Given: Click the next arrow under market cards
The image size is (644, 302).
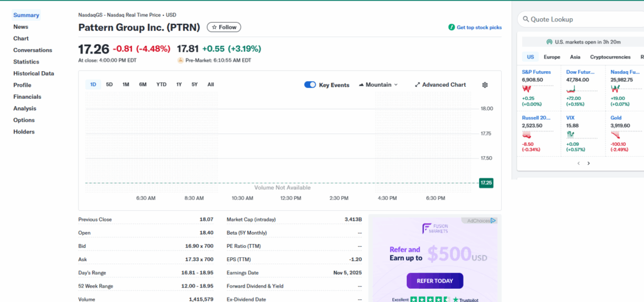Looking at the screenshot, I should tap(589, 163).
